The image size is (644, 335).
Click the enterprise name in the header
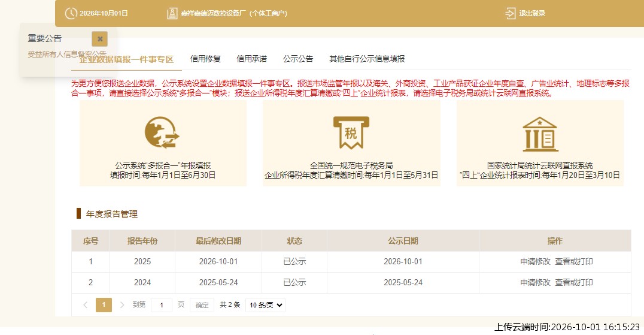point(234,13)
